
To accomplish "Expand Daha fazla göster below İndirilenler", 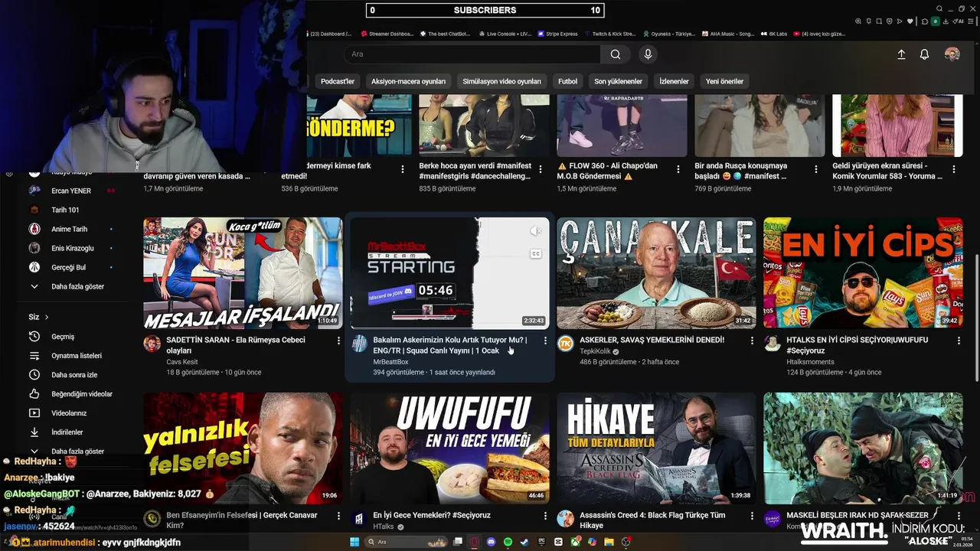I will point(73,452).
